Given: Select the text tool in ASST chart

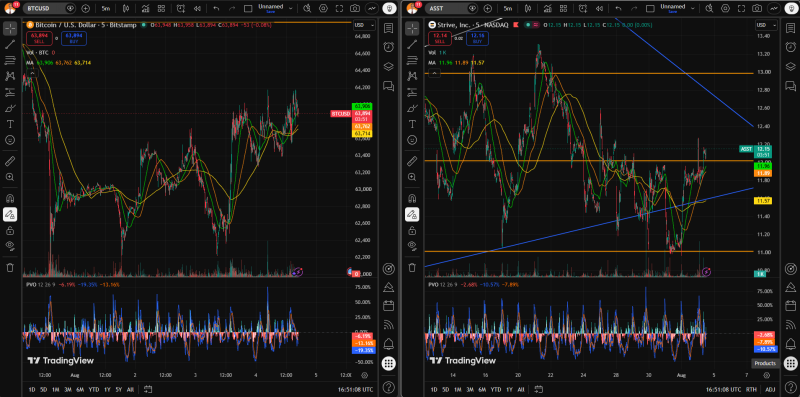Looking at the screenshot, I should coord(412,124).
